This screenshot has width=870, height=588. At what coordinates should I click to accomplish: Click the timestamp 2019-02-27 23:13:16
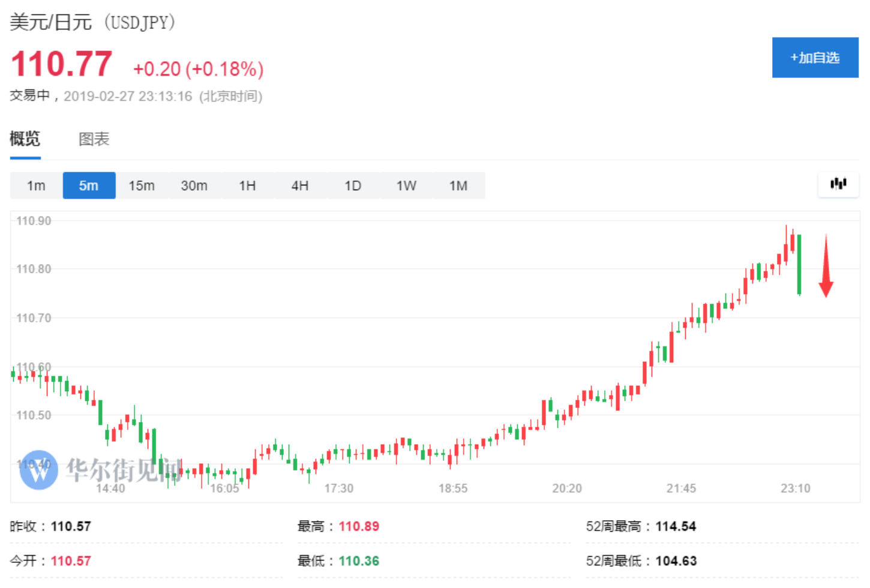click(128, 96)
